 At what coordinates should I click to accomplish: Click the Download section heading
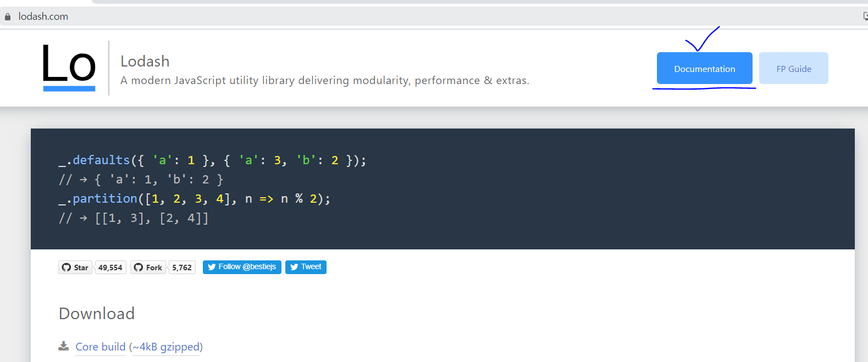[x=97, y=313]
